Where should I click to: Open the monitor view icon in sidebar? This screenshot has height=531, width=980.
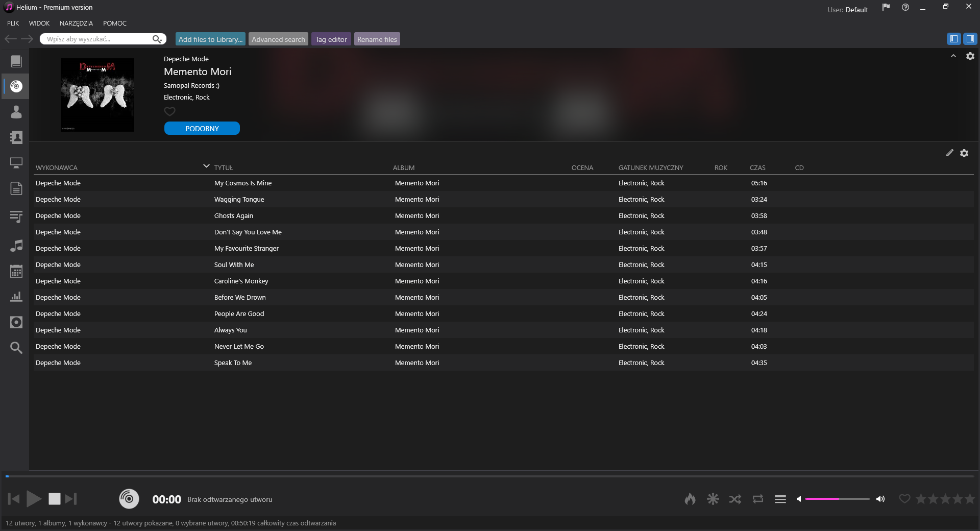pyautogui.click(x=16, y=163)
